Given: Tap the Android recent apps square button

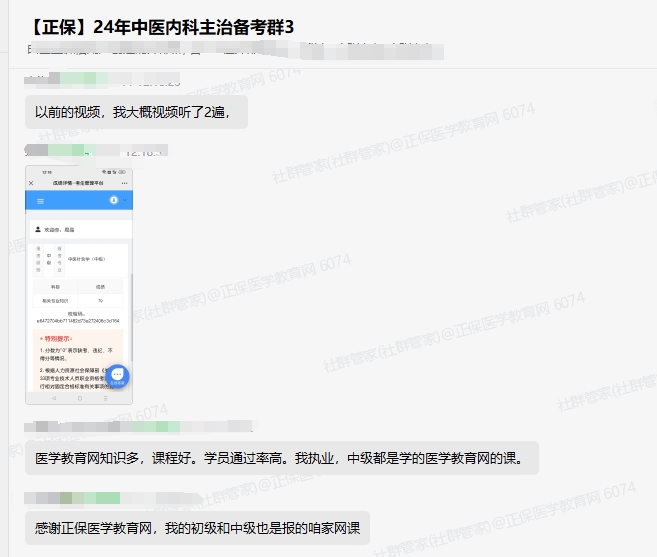Looking at the screenshot, I should (103, 398).
